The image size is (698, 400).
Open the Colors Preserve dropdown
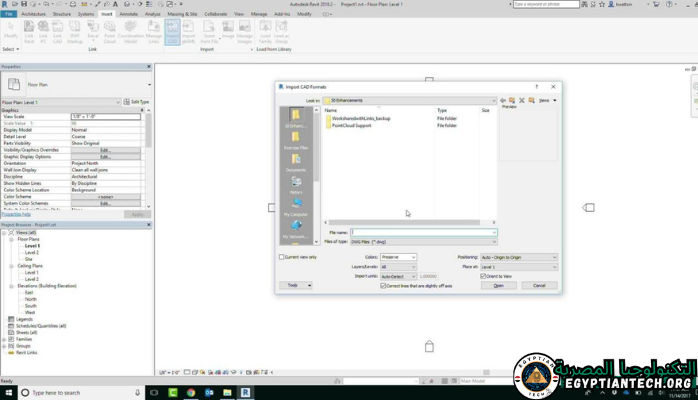pyautogui.click(x=398, y=257)
